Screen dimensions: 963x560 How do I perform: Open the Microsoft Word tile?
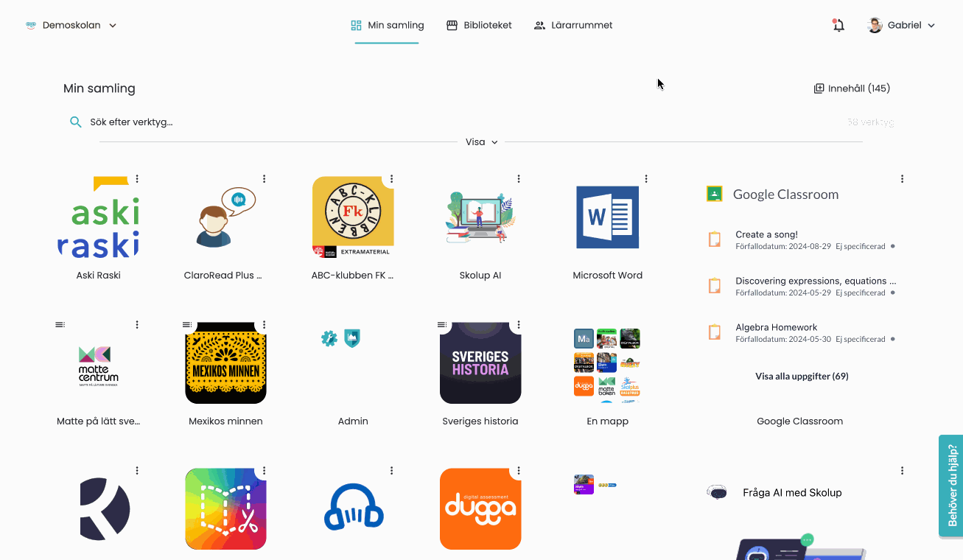[x=607, y=217]
